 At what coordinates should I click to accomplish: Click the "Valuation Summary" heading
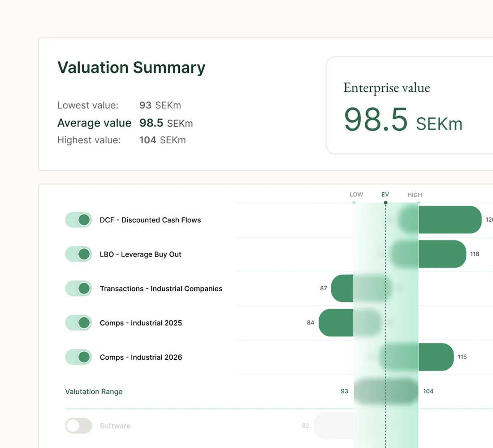pos(131,68)
